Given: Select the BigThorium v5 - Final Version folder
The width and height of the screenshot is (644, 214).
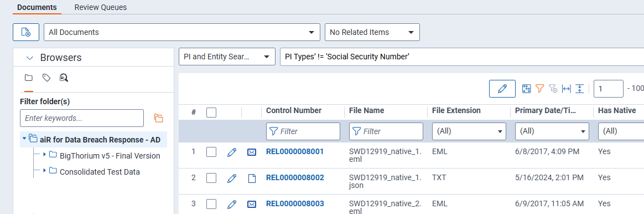Looking at the screenshot, I should coord(110,156).
